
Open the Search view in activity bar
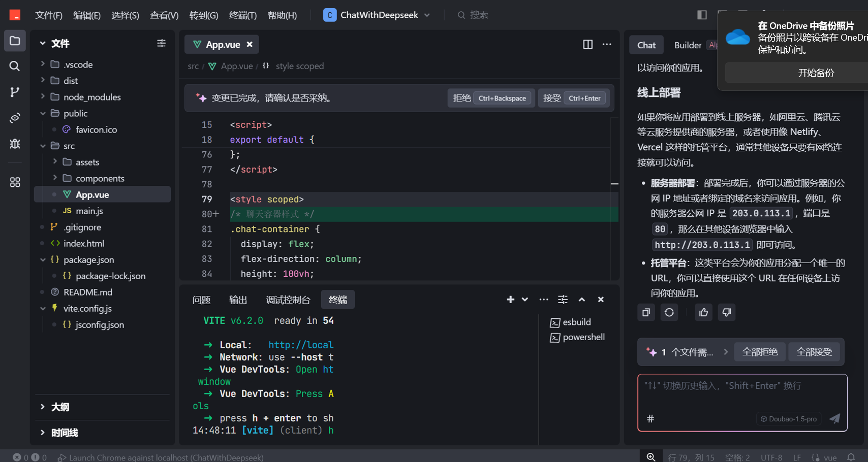pyautogui.click(x=15, y=66)
